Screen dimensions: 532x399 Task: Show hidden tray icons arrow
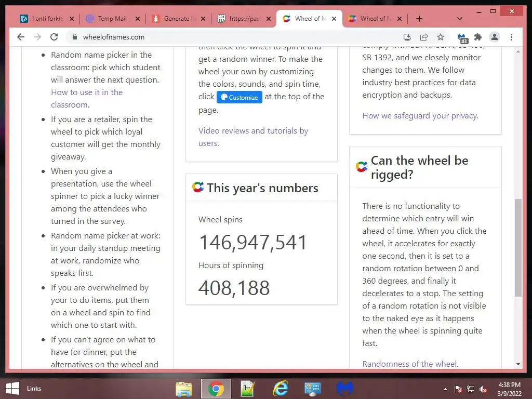pos(445,389)
